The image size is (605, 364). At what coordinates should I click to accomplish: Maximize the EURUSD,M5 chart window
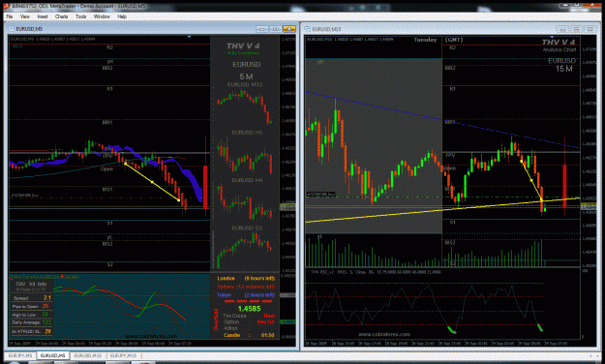[276, 29]
